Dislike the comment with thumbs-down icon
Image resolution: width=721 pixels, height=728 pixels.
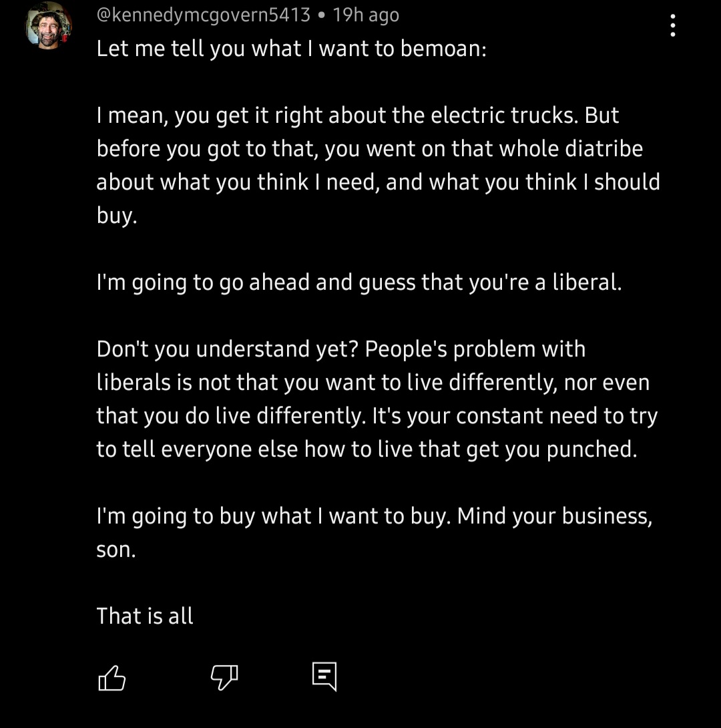[x=224, y=678]
